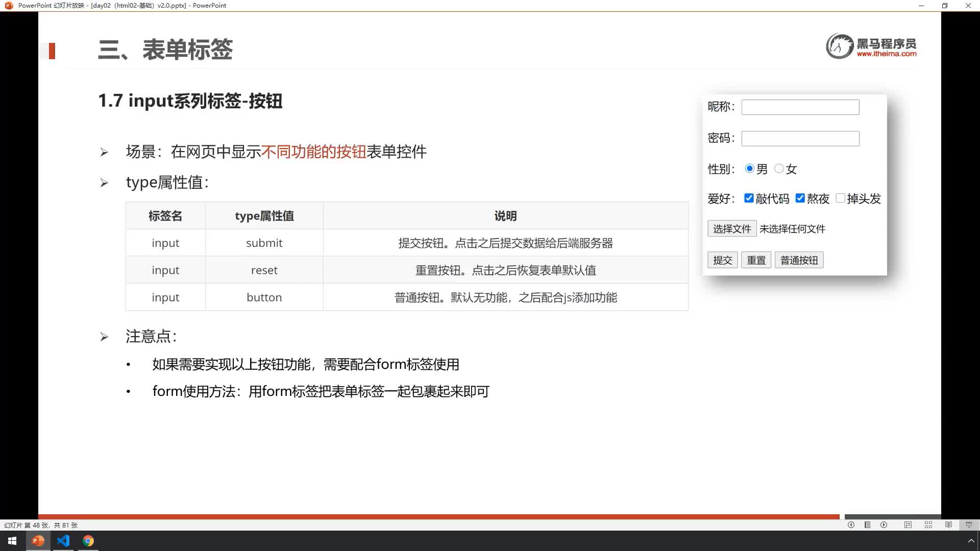Click the 普通按钮 button
Viewport: 980px width, 551px height.
coord(799,260)
